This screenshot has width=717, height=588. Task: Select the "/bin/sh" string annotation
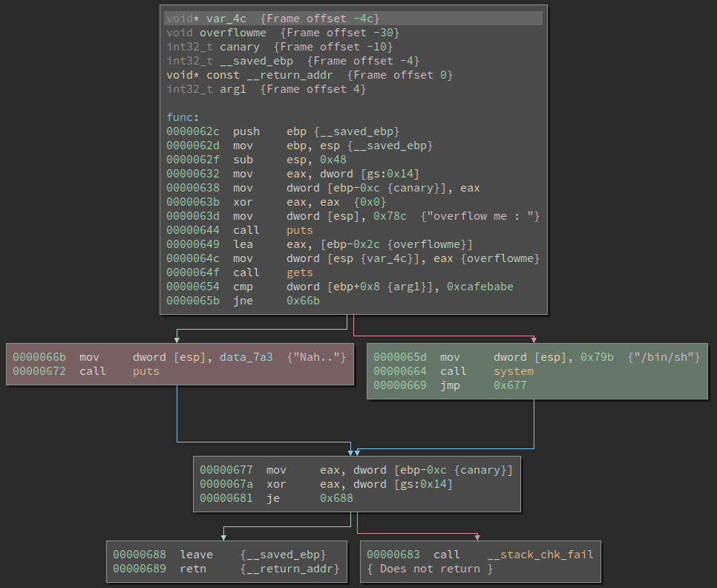click(666, 357)
